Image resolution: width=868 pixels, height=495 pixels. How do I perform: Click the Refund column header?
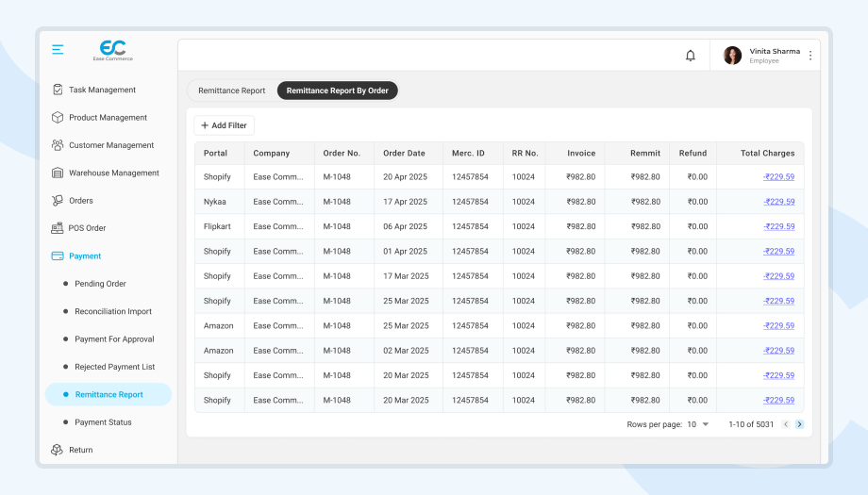click(693, 153)
